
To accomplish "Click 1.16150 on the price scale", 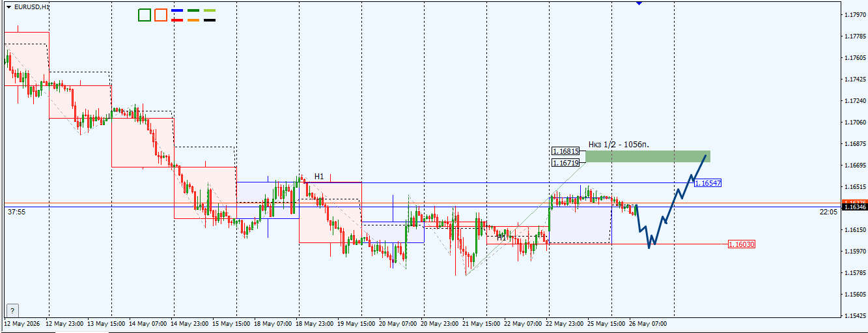I will tap(854, 230).
